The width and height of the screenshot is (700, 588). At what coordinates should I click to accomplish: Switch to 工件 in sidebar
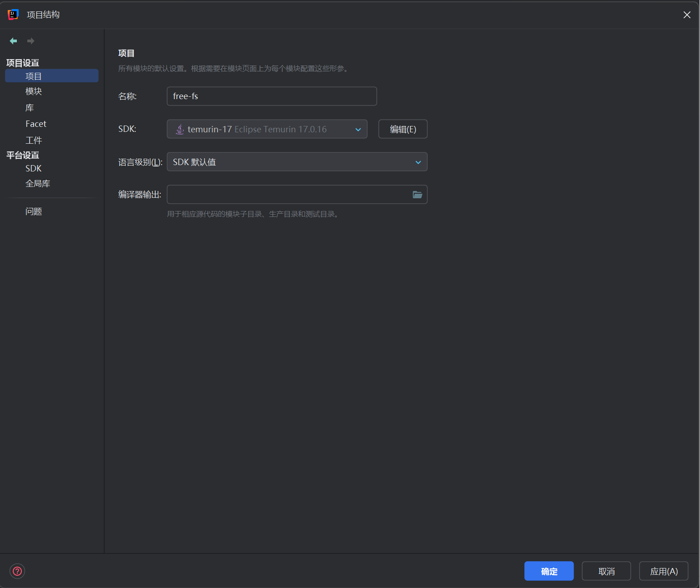[34, 141]
